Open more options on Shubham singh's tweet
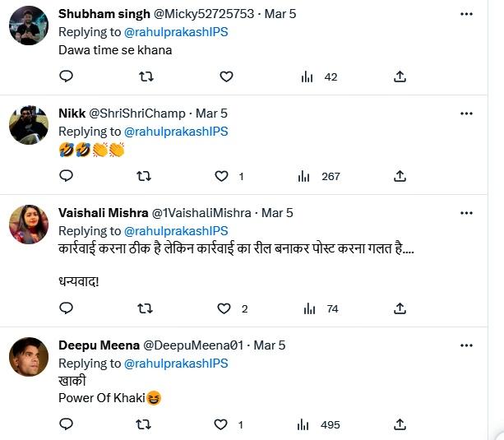 pos(467,14)
